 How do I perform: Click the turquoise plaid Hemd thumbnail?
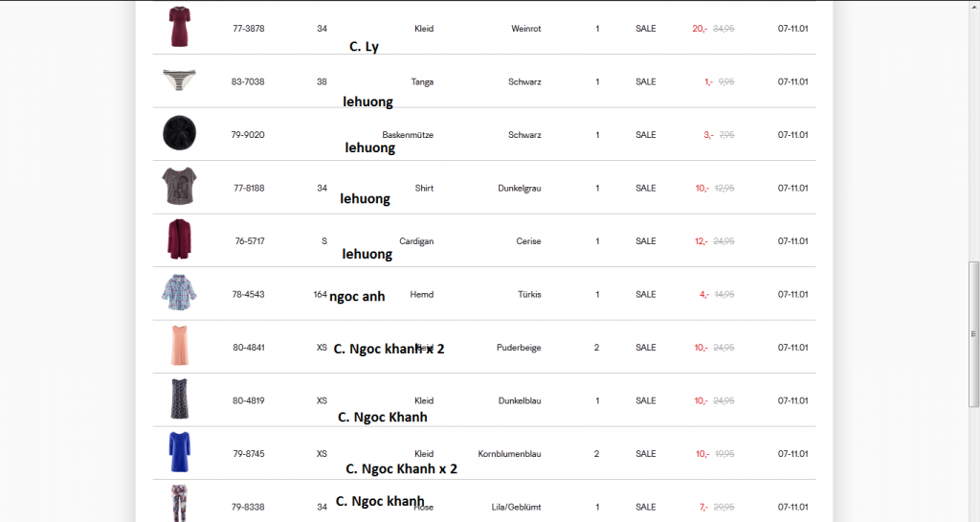[179, 292]
